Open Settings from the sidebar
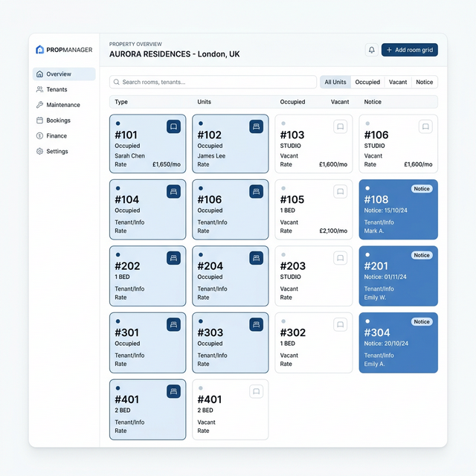Screen dimensions: 476x476 (64, 151)
